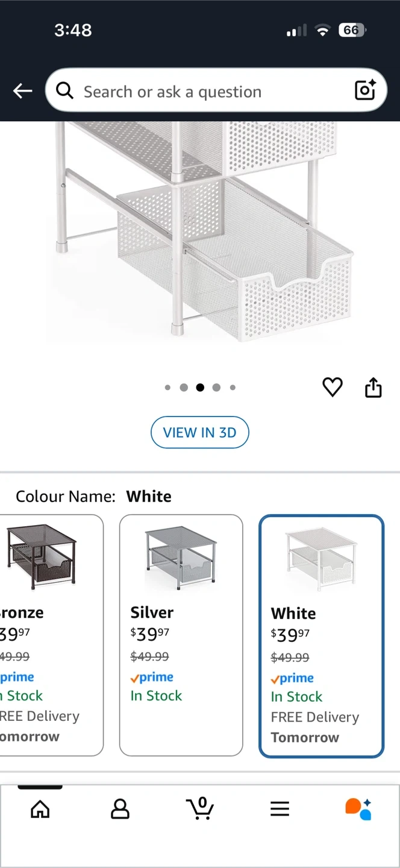Open the hamburger menu tab
400x868 pixels.
[280, 808]
